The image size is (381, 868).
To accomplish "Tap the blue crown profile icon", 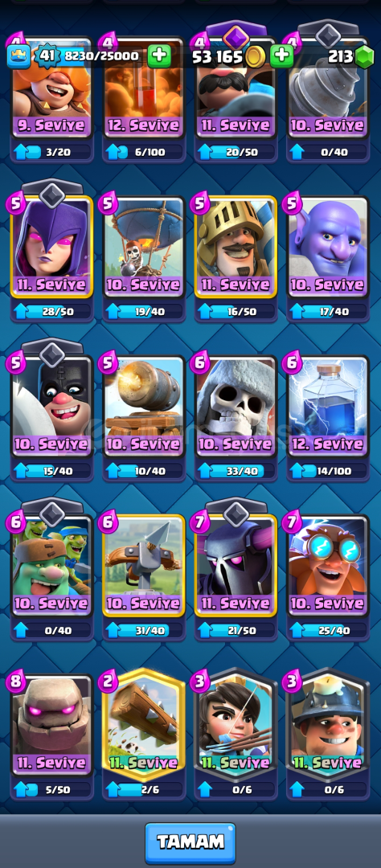I will (18, 56).
